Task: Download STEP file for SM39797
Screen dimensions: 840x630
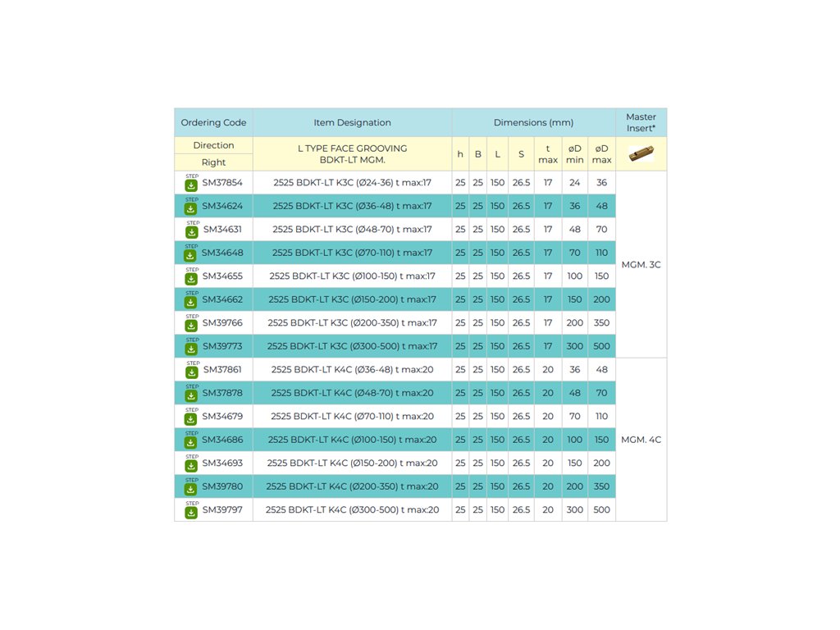Action: (191, 512)
